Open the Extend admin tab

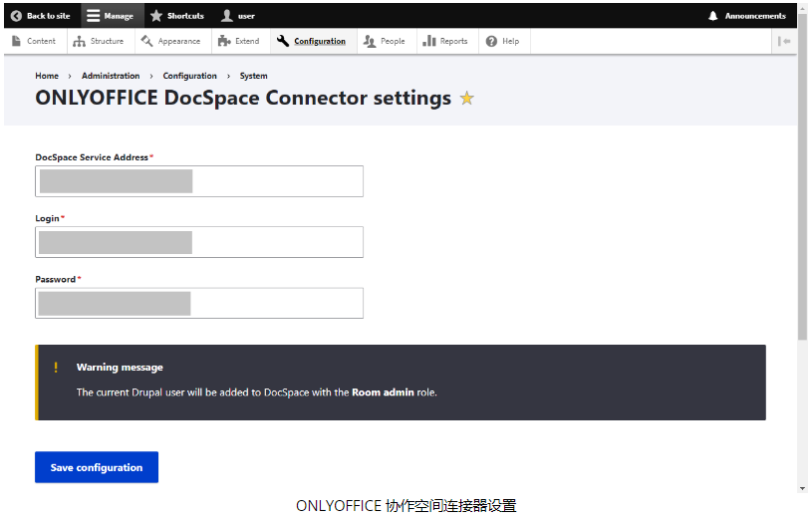[247, 41]
